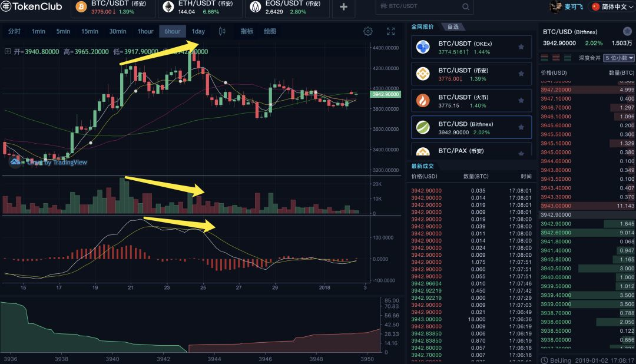Click the 3942.96604 recent trade price

pyautogui.click(x=426, y=284)
